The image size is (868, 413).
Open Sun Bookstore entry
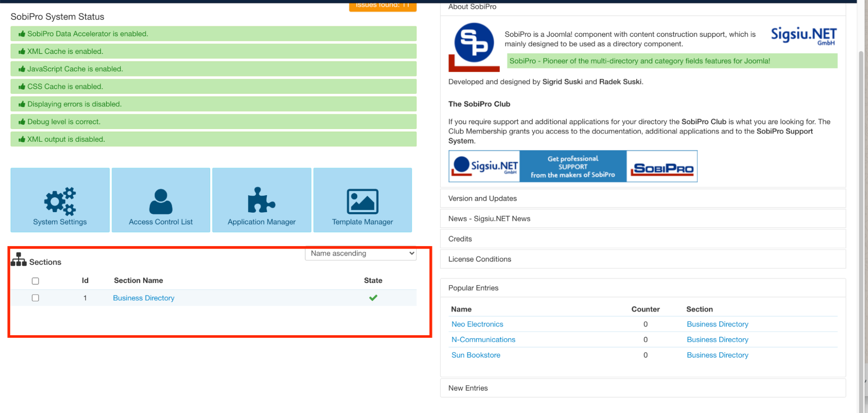coord(476,355)
